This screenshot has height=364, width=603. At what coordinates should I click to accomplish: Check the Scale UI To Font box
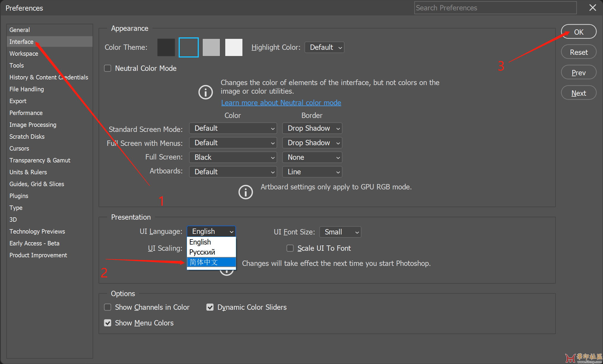[290, 248]
